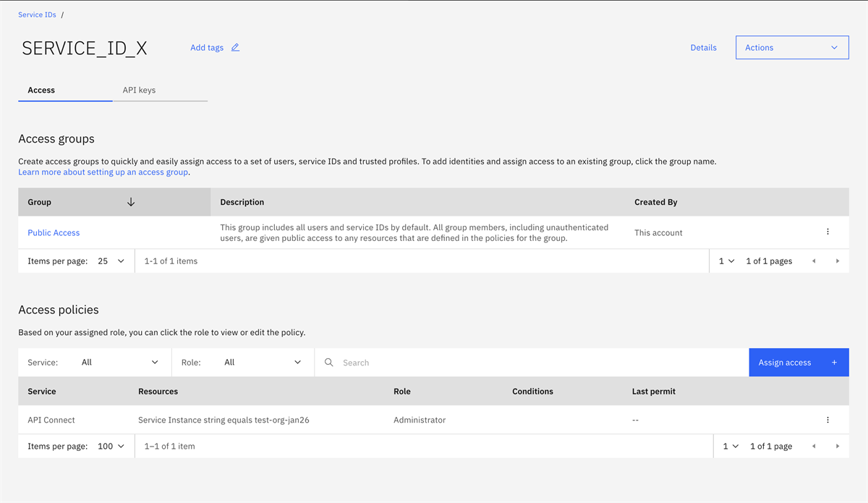Go to previous page in Access groups table
The width and height of the screenshot is (868, 503).
(814, 261)
